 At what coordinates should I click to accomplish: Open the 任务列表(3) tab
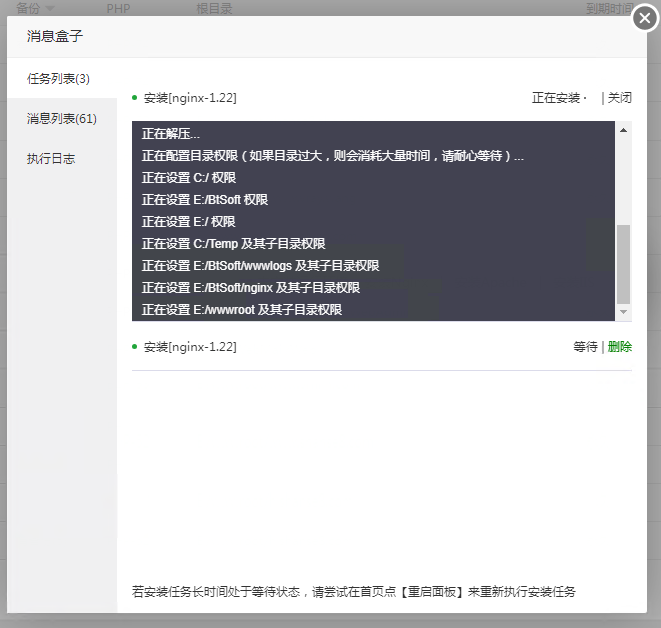[59, 79]
